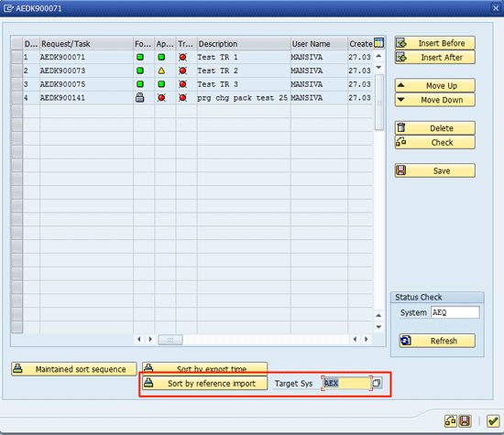Move the selected request up
Image resolution: width=504 pixels, height=435 pixels.
coord(435,85)
